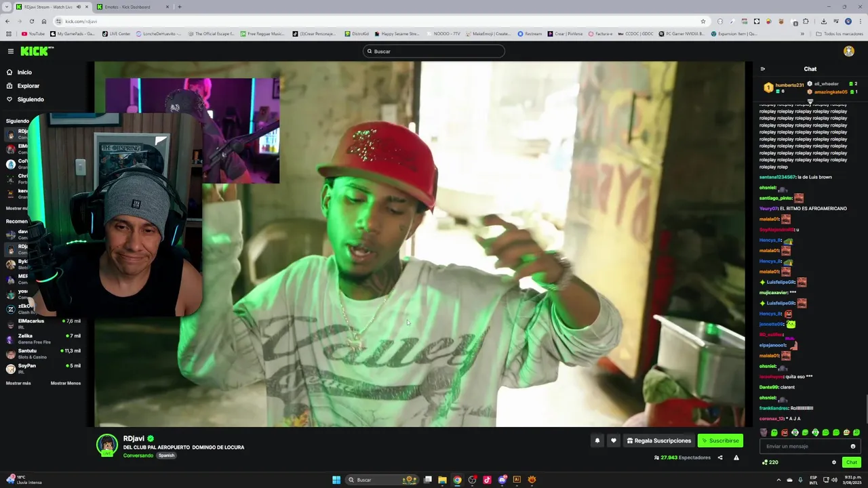This screenshot has height=488, width=868.
Task: Open Zelika channel in sidebar
Action: coord(44,339)
